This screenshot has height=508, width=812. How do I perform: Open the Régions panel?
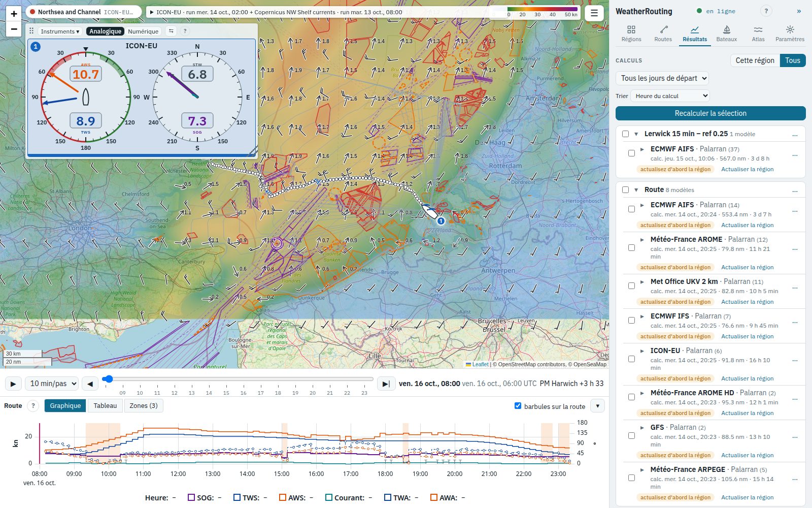[x=631, y=34]
